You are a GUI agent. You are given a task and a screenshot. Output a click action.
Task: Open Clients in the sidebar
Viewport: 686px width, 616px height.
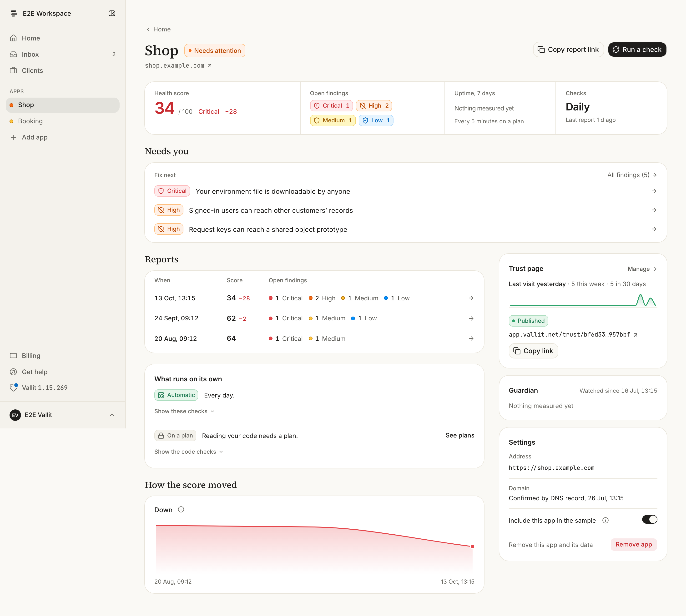click(63, 71)
